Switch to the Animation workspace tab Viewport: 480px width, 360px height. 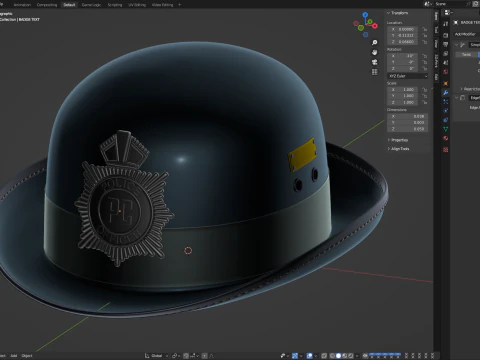click(x=22, y=5)
